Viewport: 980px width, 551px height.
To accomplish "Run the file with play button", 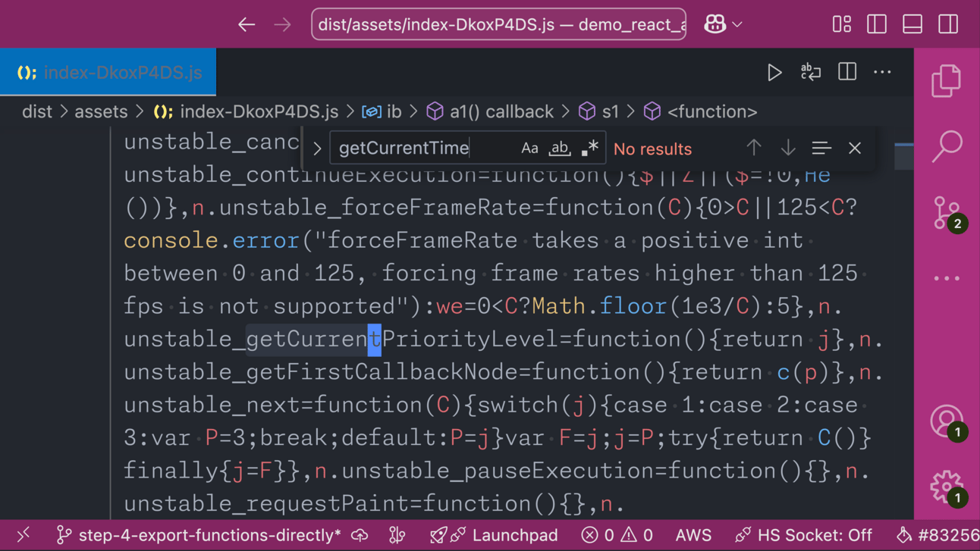I will pyautogui.click(x=774, y=72).
